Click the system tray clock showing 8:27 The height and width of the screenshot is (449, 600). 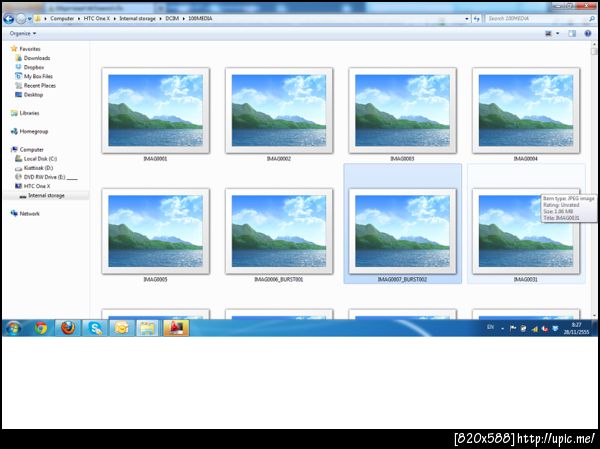pyautogui.click(x=576, y=328)
